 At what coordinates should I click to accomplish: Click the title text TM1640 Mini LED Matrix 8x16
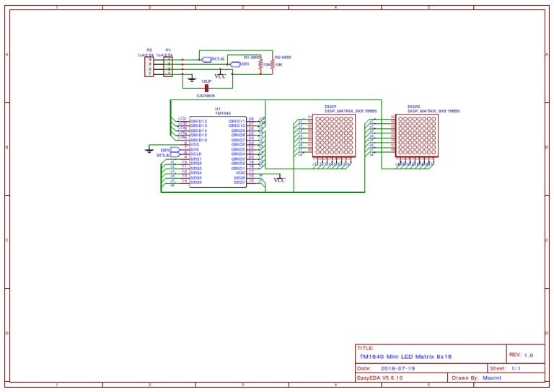click(405, 357)
